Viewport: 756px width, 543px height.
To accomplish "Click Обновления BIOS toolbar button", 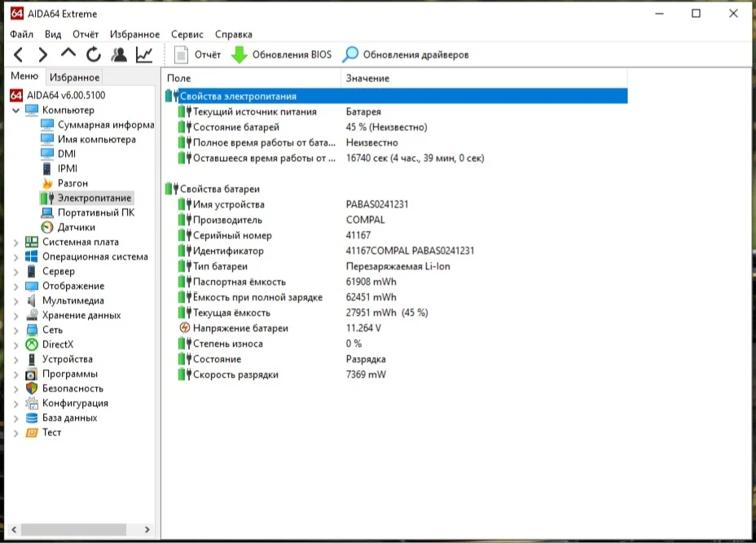I will point(282,55).
